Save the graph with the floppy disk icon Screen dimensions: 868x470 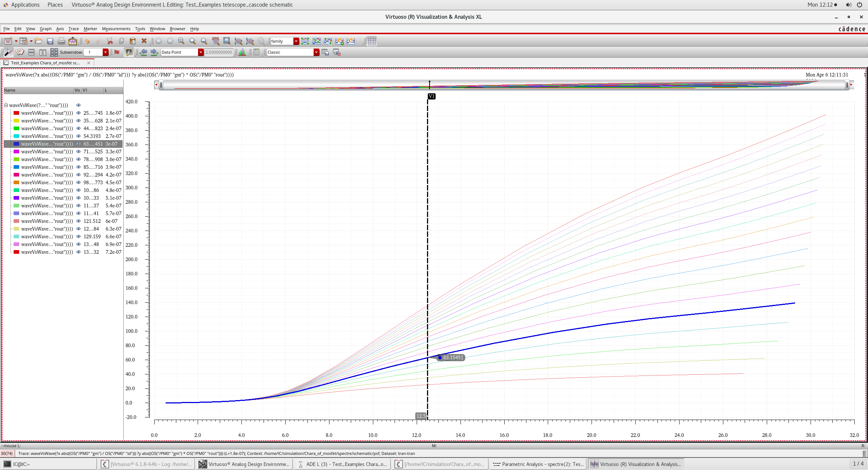50,41
